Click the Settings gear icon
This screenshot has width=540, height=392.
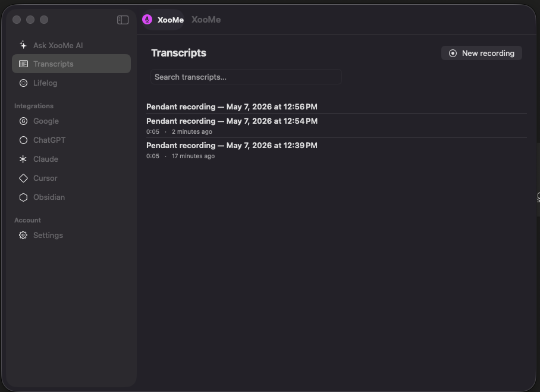point(23,236)
